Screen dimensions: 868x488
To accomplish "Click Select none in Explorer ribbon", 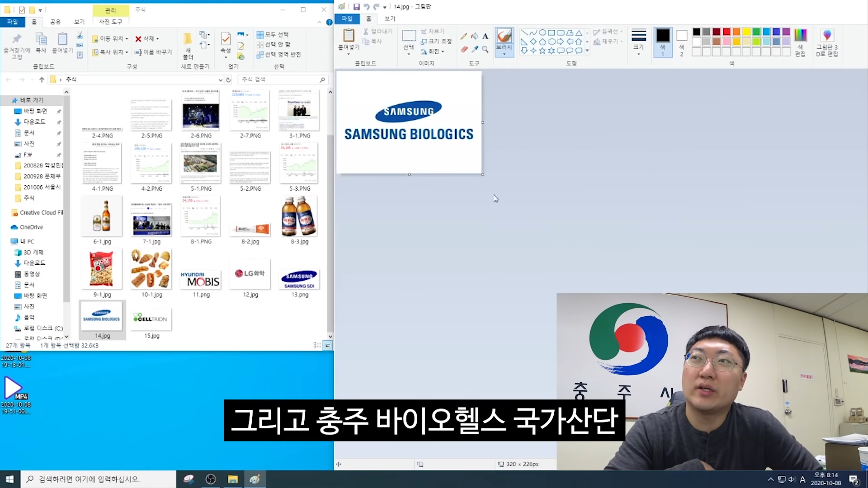I will coord(274,44).
